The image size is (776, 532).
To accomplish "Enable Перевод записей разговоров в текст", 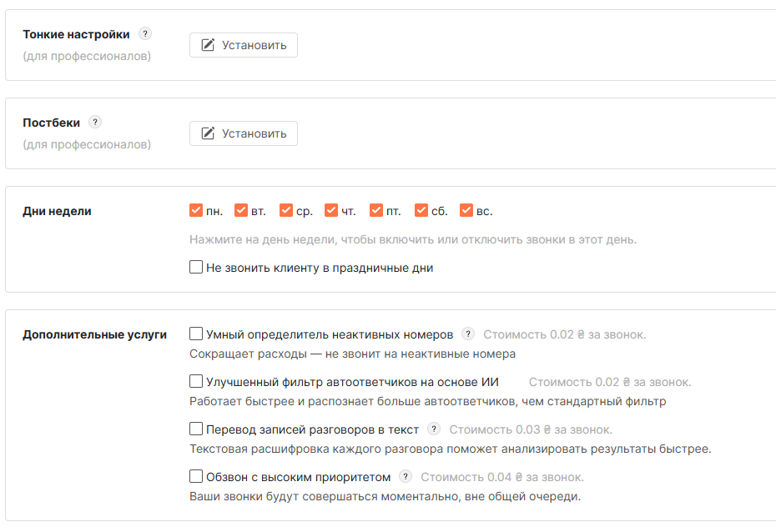I will 196,429.
